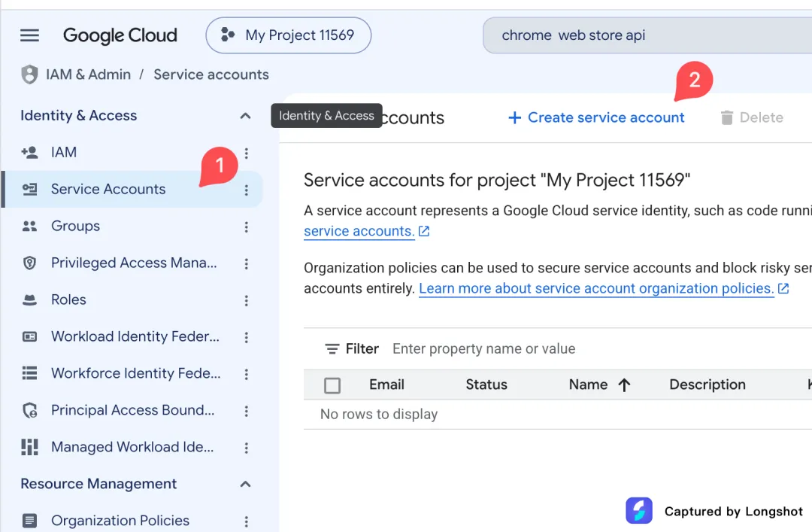Image resolution: width=812 pixels, height=532 pixels.
Task: Click the No rows to display text
Action: tap(379, 415)
